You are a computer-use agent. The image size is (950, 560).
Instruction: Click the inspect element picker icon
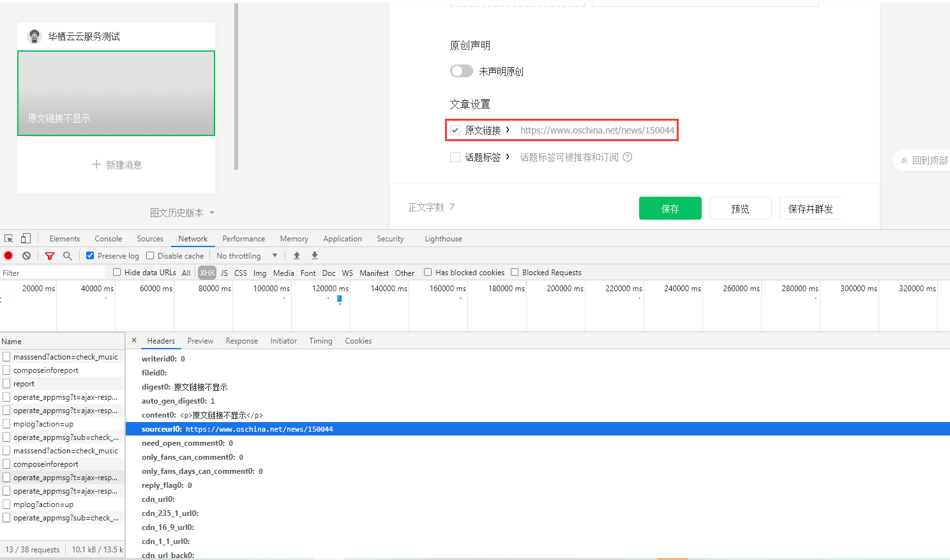9,239
